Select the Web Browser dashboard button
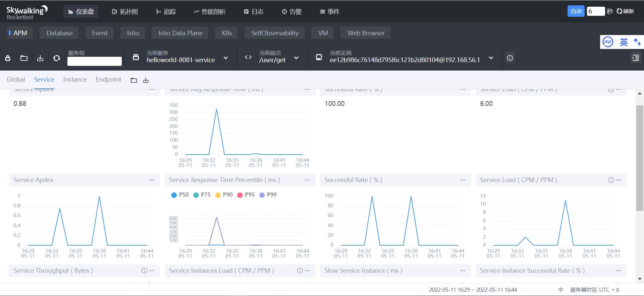The height and width of the screenshot is (296, 644). [x=366, y=33]
